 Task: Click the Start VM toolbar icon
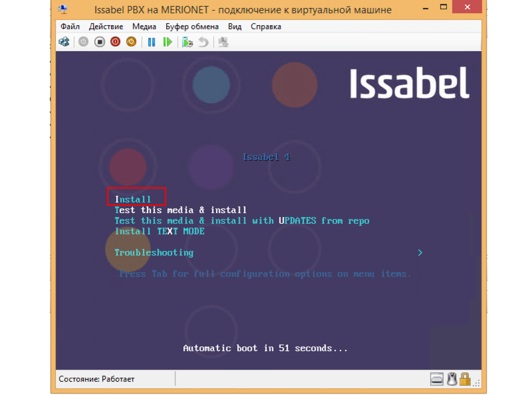(x=84, y=42)
